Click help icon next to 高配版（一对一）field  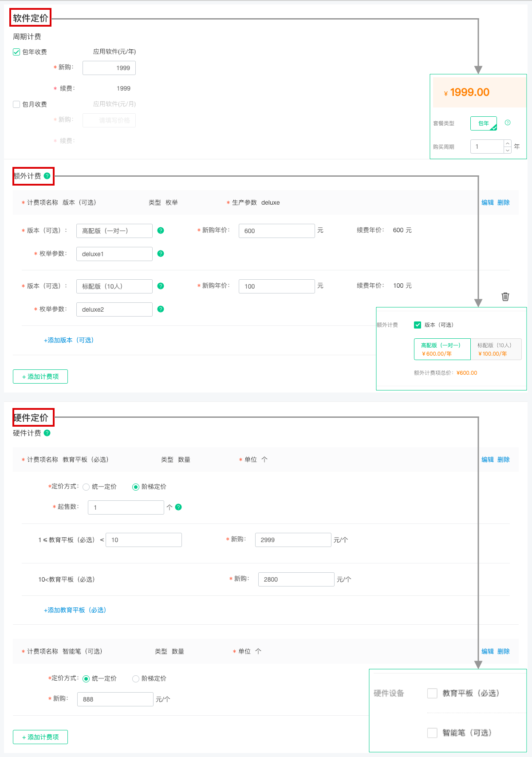click(x=161, y=230)
